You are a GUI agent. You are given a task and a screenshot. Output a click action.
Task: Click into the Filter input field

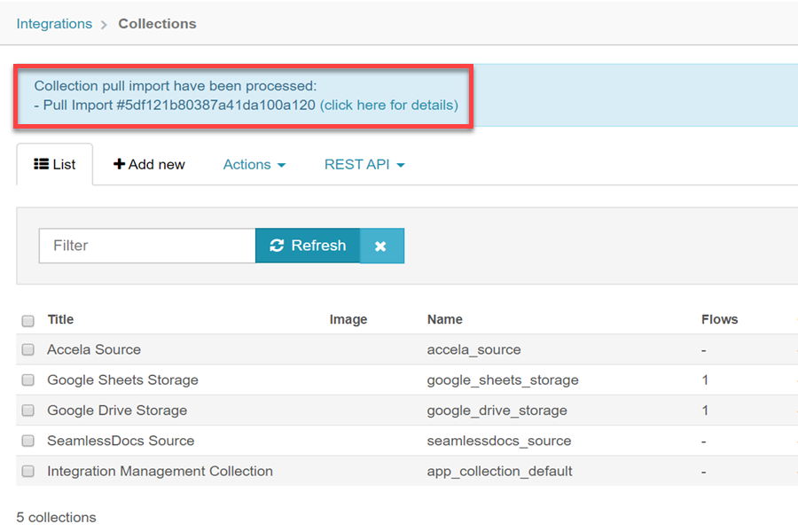click(147, 246)
